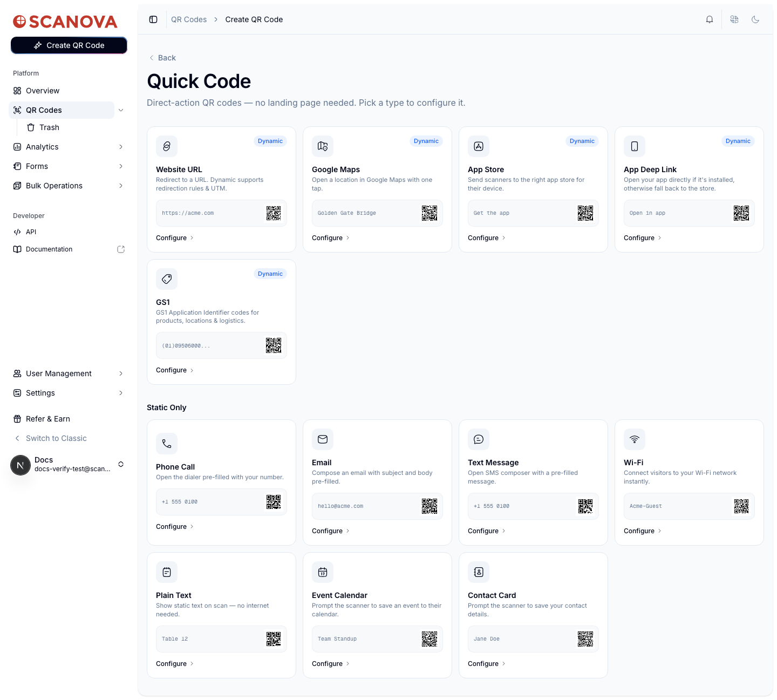777x700 pixels.
Task: Select QR Codes in the sidebar
Action: pos(62,110)
